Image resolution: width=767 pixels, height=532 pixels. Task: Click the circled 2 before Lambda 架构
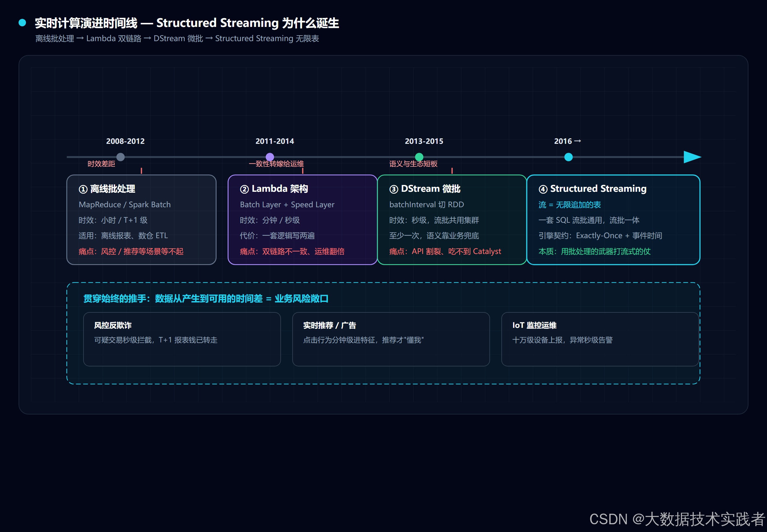[x=244, y=189]
